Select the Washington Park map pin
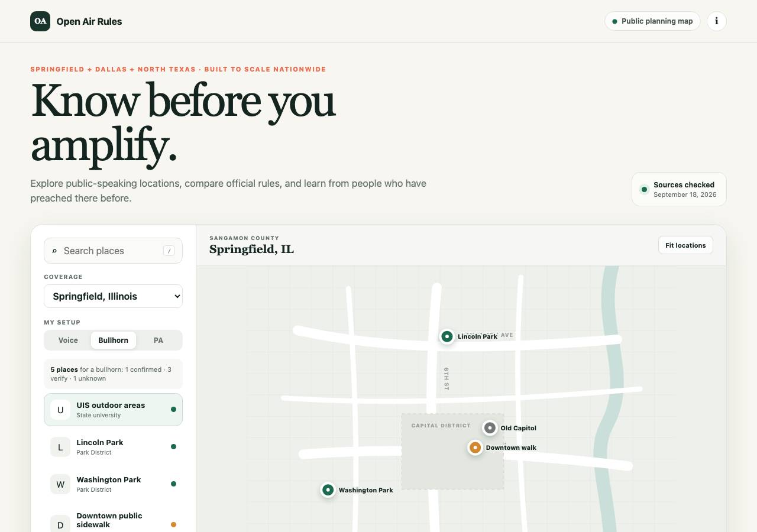 pos(328,490)
